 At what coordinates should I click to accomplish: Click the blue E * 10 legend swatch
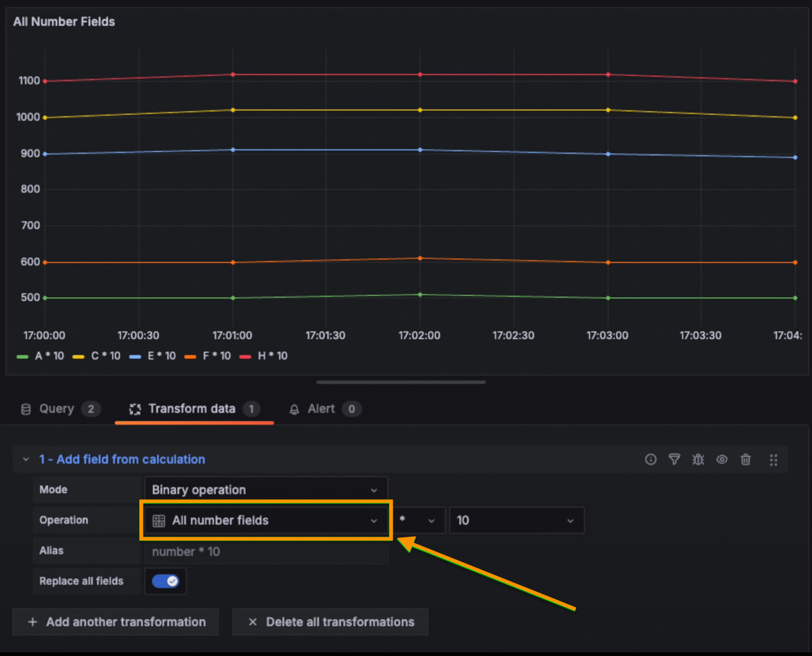pos(135,356)
